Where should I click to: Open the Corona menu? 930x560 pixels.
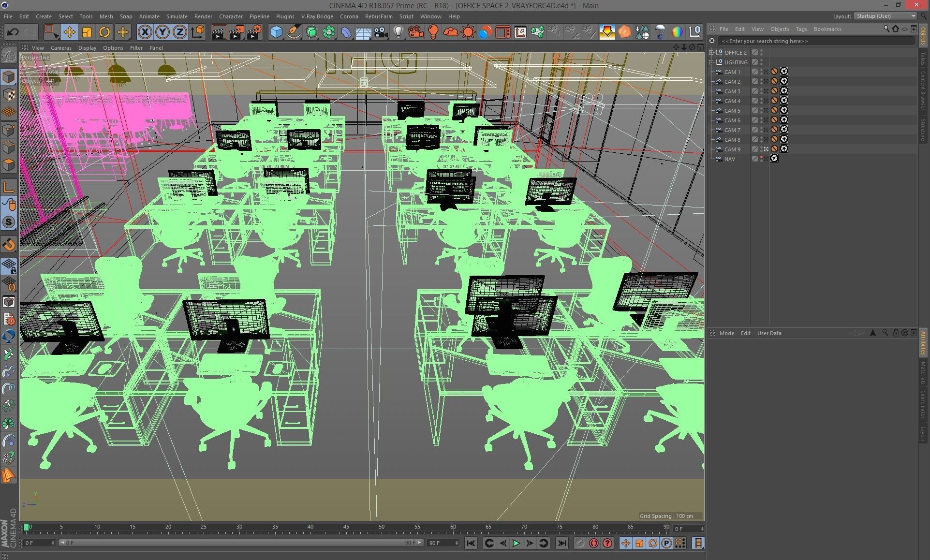click(x=349, y=16)
